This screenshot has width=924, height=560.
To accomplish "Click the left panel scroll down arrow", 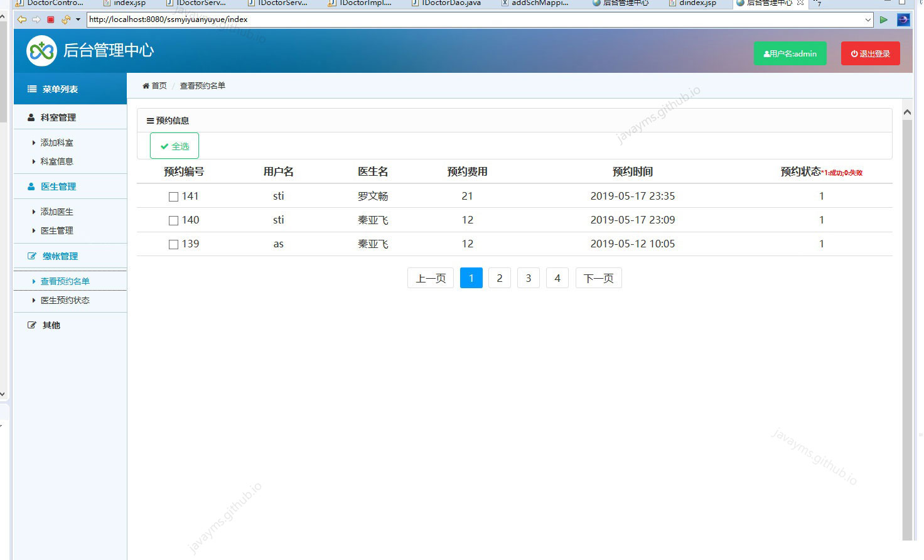I will pos(3,394).
